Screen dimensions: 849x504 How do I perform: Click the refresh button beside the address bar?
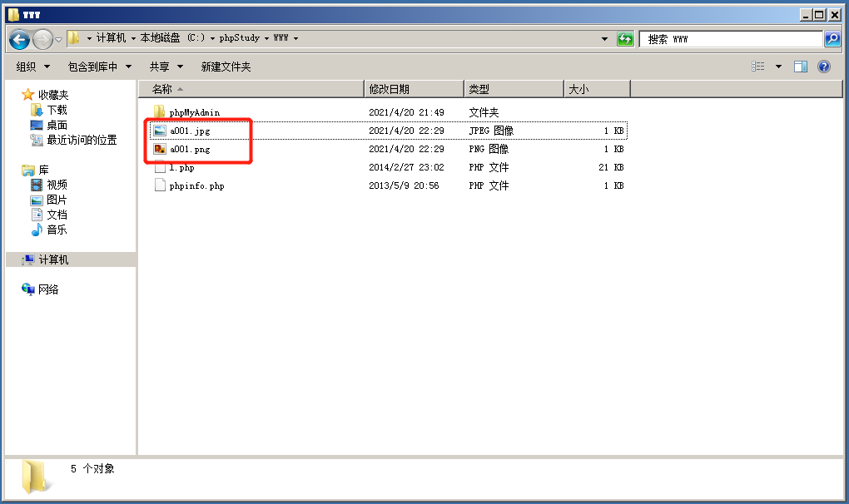pos(625,39)
